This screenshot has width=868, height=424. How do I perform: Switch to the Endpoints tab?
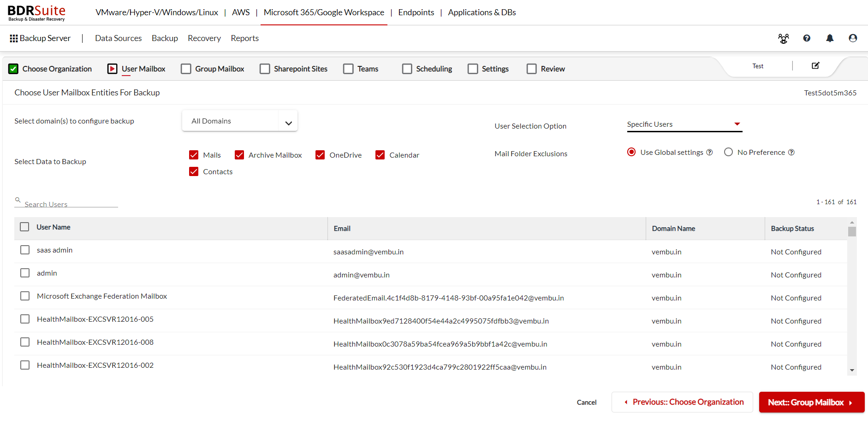pyautogui.click(x=416, y=12)
